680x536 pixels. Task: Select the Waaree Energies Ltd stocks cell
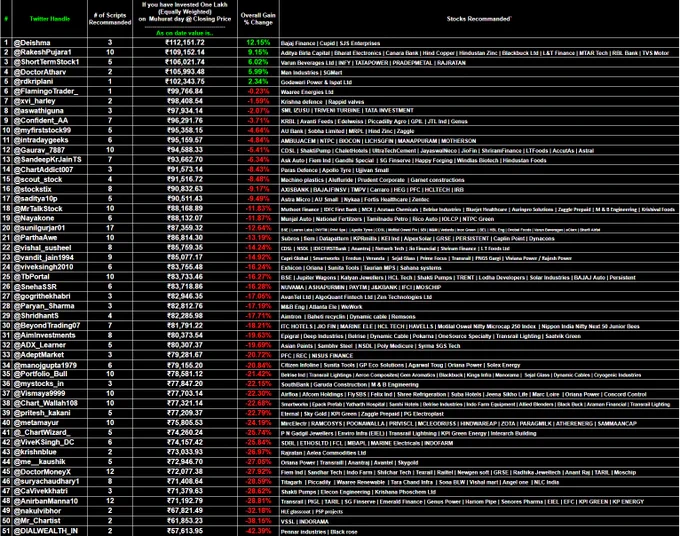[x=307, y=92]
